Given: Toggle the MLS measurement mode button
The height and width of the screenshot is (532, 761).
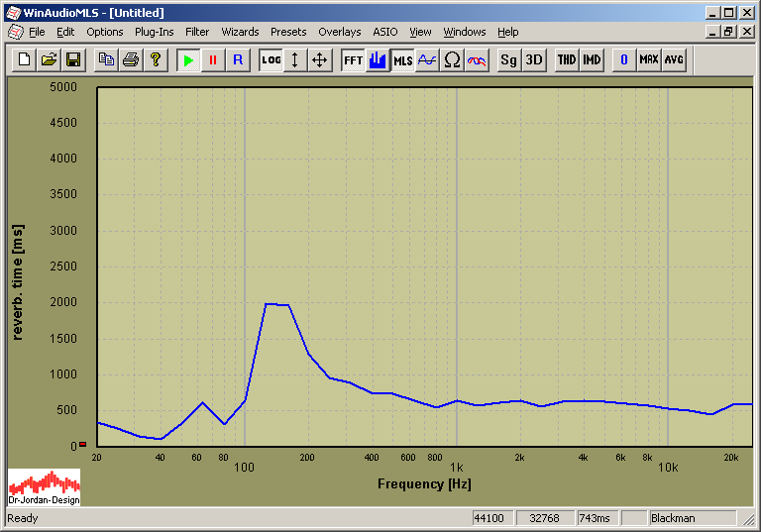Looking at the screenshot, I should pos(402,60).
